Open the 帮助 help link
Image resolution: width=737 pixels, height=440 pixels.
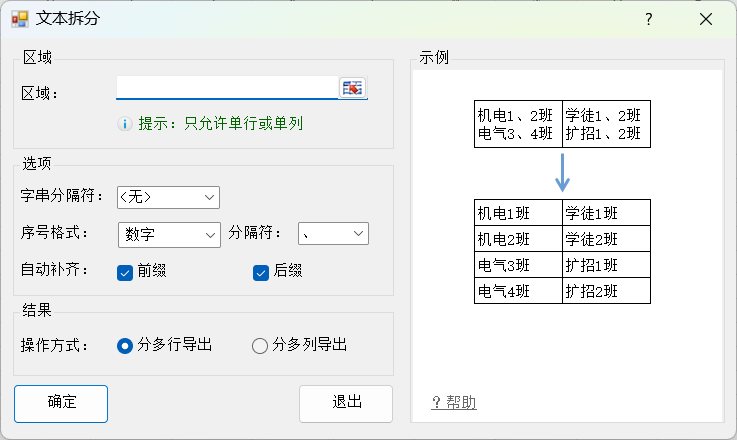tap(454, 402)
